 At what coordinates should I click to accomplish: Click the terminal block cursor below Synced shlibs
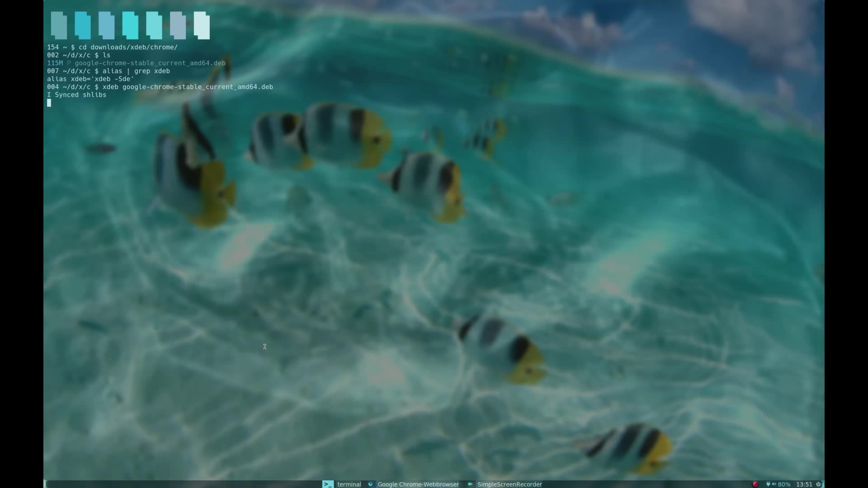pos(49,103)
